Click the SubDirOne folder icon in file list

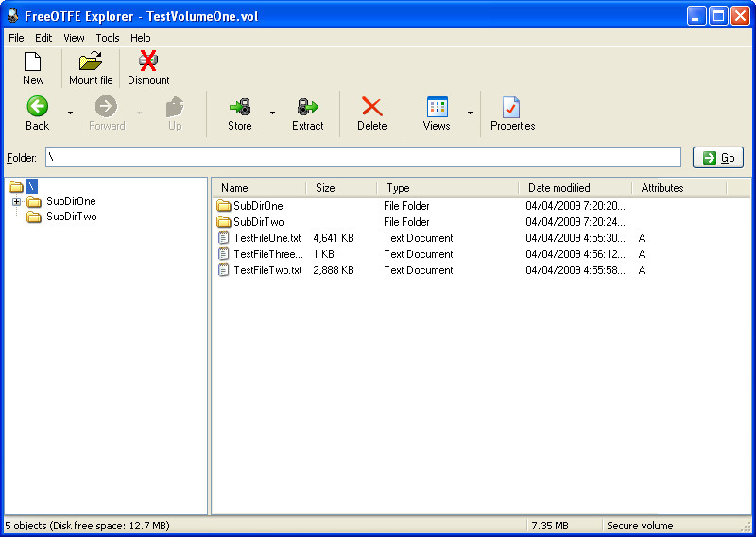(x=223, y=206)
